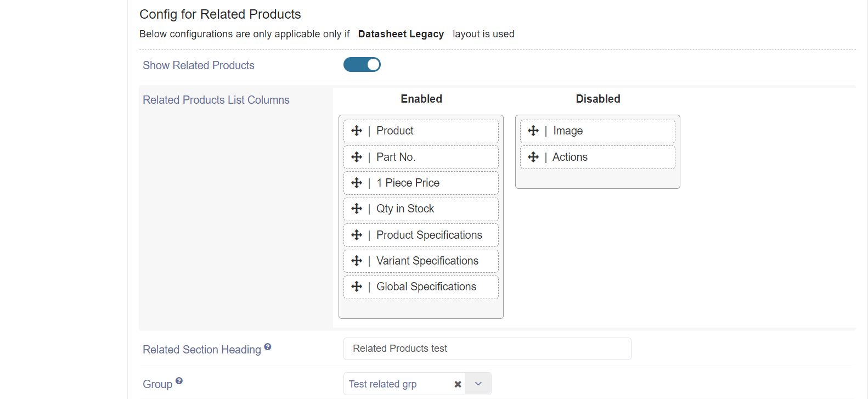Select the Actions item in Disabled list

570,157
